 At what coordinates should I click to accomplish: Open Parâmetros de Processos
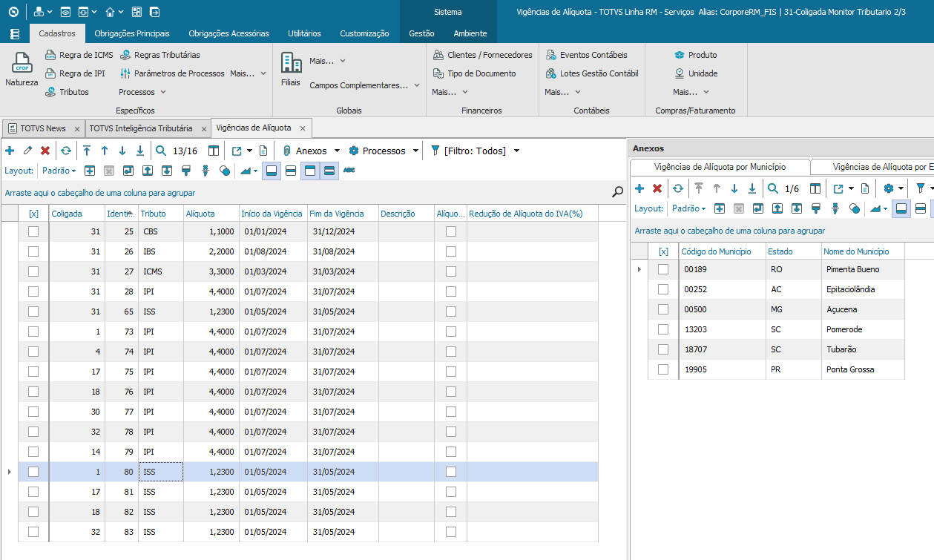coord(172,73)
